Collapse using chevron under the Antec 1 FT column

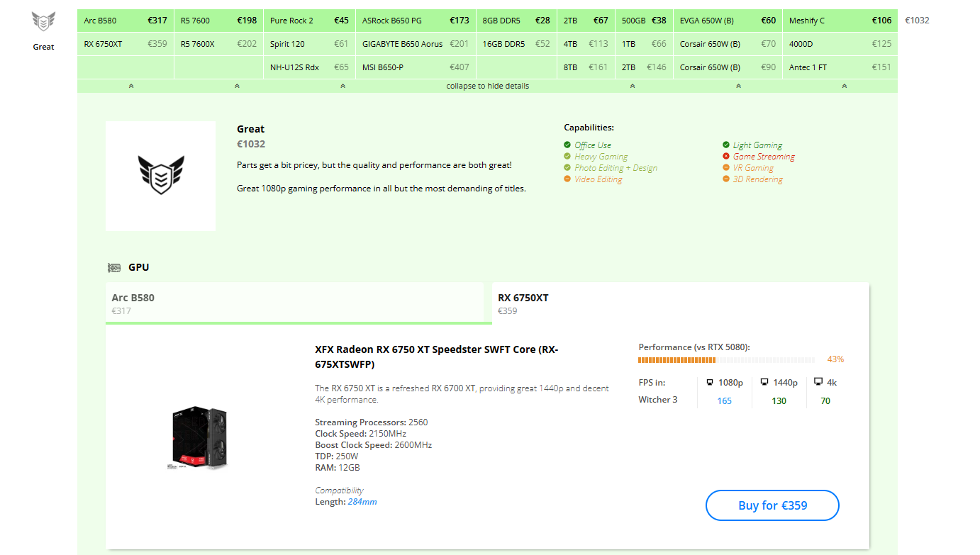coord(844,86)
